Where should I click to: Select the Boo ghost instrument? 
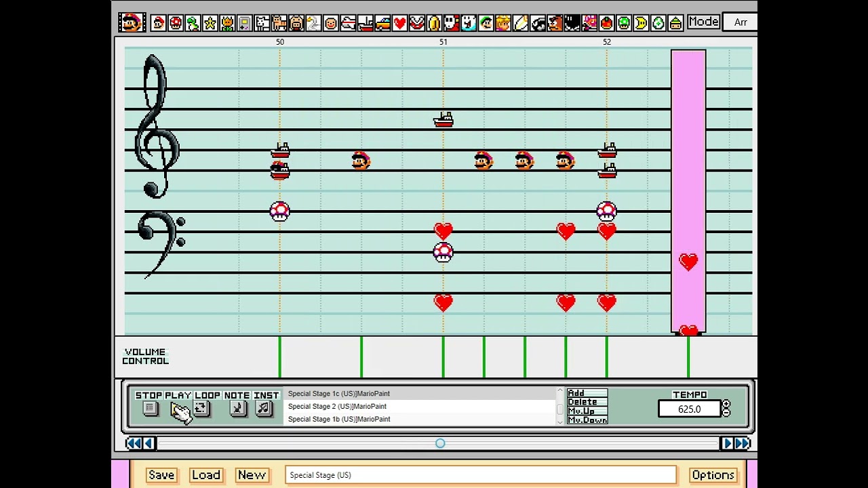click(x=469, y=23)
